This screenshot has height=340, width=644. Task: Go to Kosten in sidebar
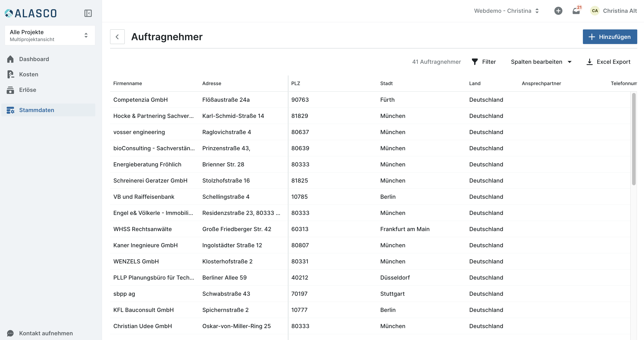point(49,75)
